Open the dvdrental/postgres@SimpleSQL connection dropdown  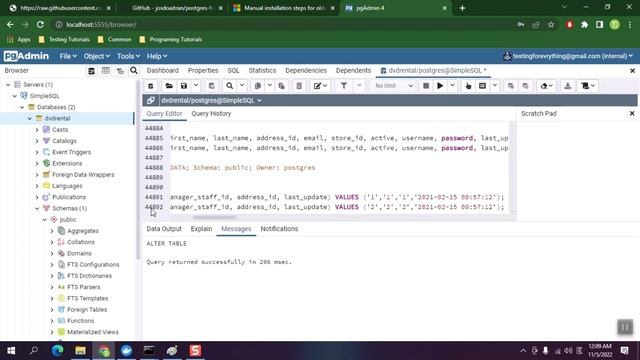[x=211, y=100]
